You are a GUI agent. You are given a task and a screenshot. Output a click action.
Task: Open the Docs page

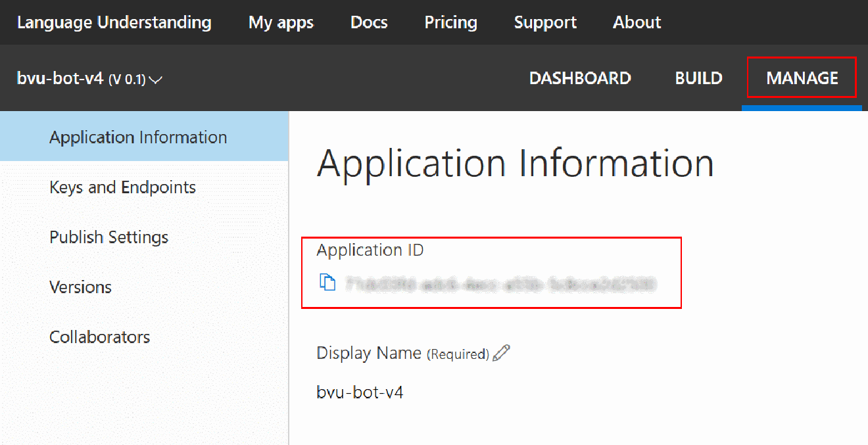(368, 22)
